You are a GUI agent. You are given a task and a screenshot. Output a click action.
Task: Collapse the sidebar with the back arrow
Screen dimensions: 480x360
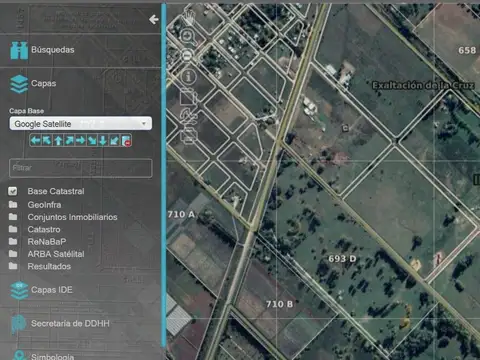[x=154, y=20]
